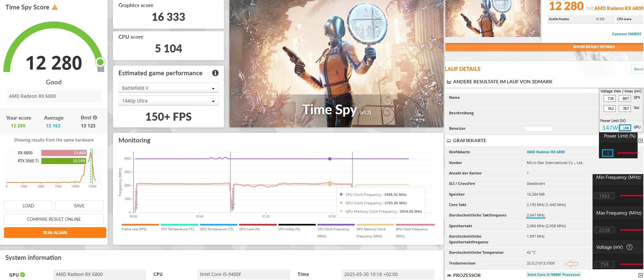Viewport: 644px width, 280px height.
Task: Toggle the PROZESSOR section collapse box at right
Action: pyautogui.click(x=640, y=275)
